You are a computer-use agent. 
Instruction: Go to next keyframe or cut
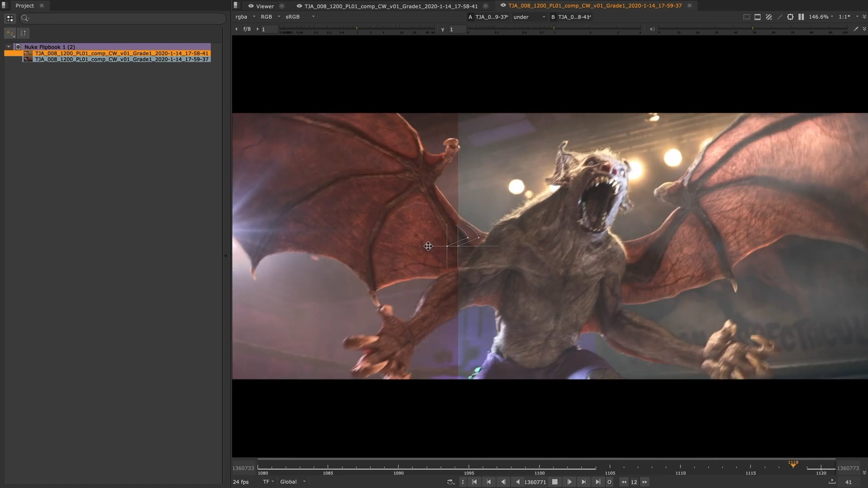(x=584, y=482)
